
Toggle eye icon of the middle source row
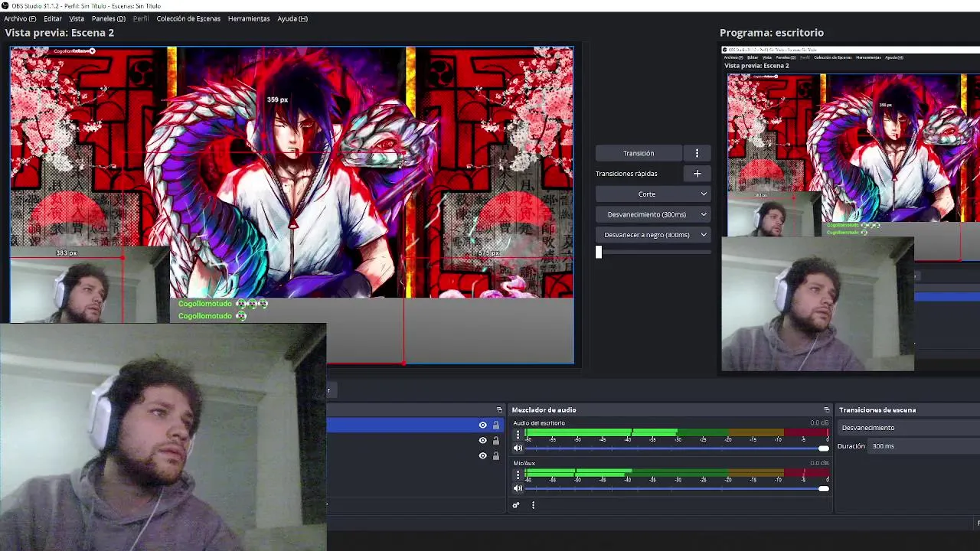click(x=482, y=440)
